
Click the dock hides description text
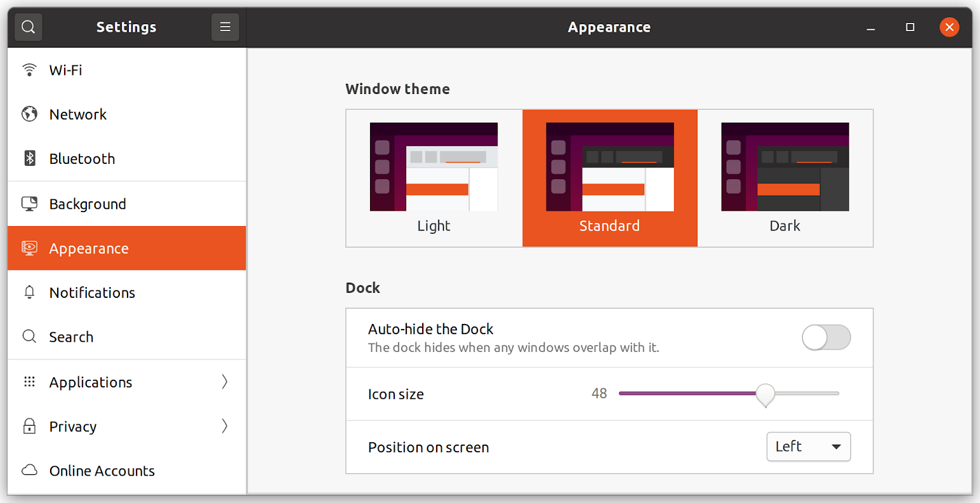tap(513, 347)
